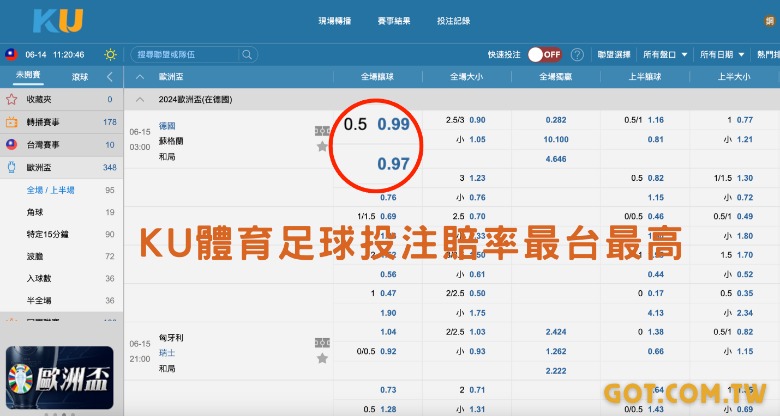The image size is (780, 416).
Task: Collapse the sidebar with left chevron
Action: [x=110, y=77]
